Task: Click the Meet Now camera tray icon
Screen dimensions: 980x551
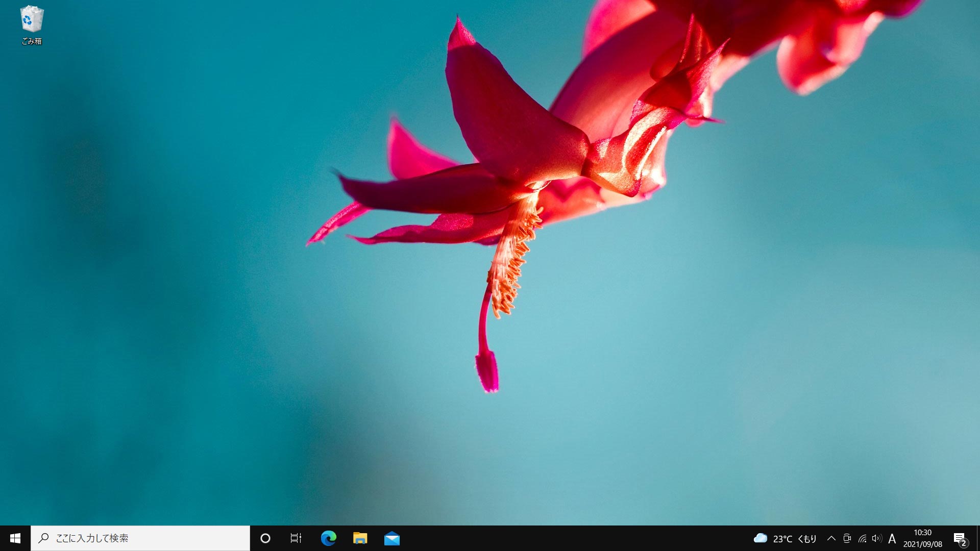Action: 847,538
